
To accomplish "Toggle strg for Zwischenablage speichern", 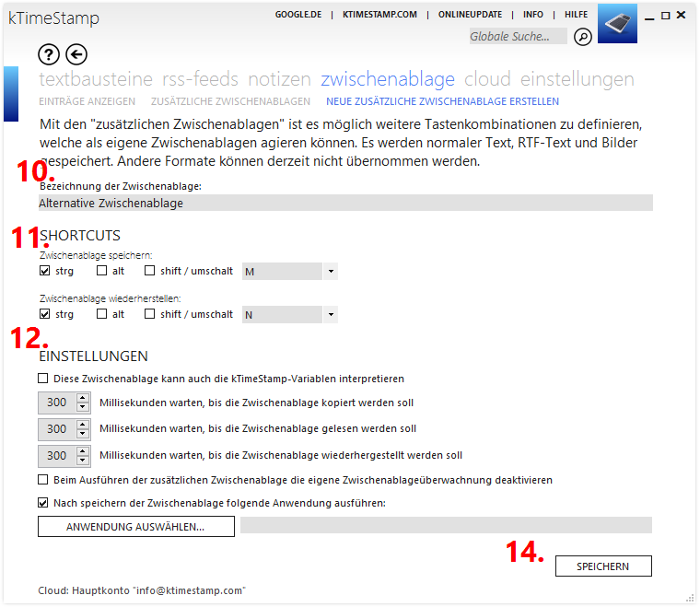I will (44, 271).
